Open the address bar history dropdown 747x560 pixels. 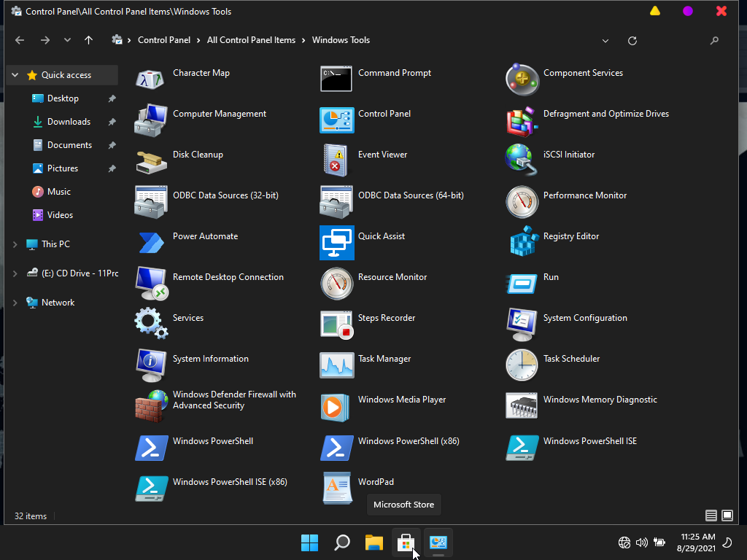click(605, 41)
